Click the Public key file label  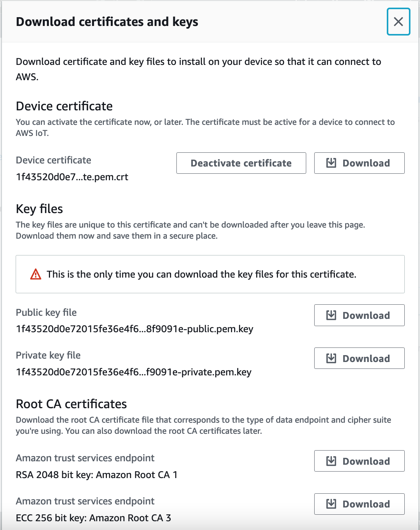[46, 313]
